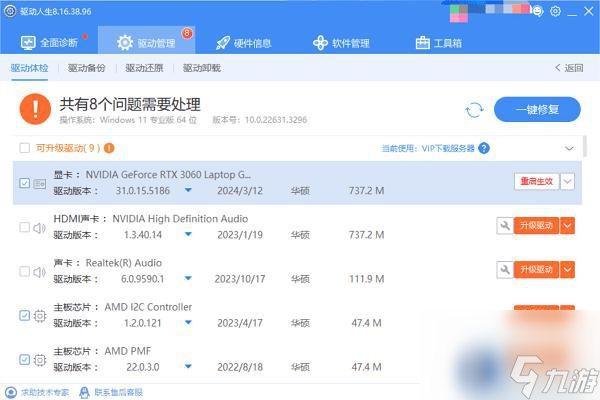Click chip icon of AMD I2C Controller

tap(40, 316)
